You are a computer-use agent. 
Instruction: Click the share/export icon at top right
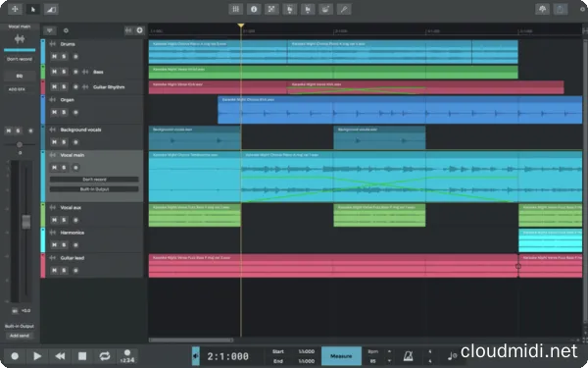pos(561,9)
